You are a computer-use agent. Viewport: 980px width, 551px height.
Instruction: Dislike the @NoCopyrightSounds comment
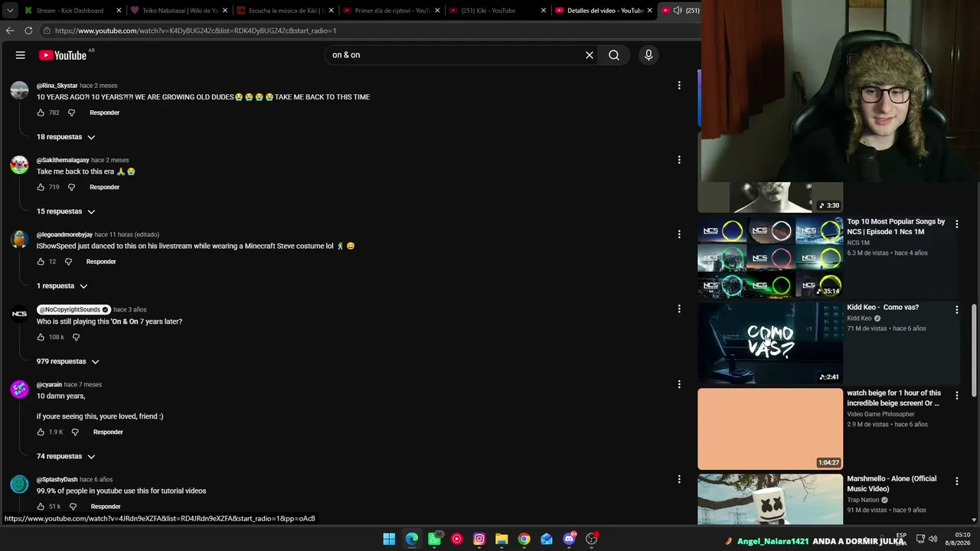click(76, 337)
